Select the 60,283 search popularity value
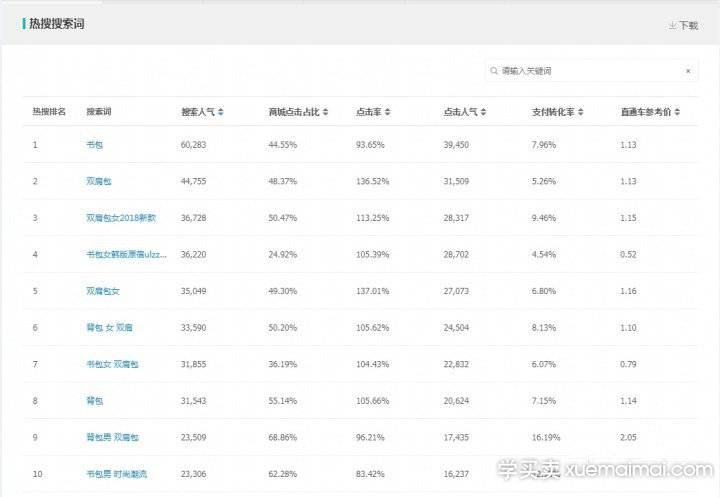Viewport: 720px width, 497px height. click(x=193, y=145)
